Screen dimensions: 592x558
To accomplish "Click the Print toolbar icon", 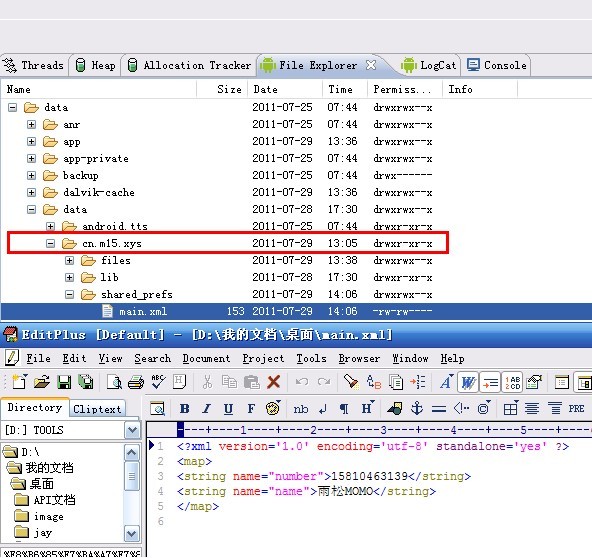I will (136, 382).
